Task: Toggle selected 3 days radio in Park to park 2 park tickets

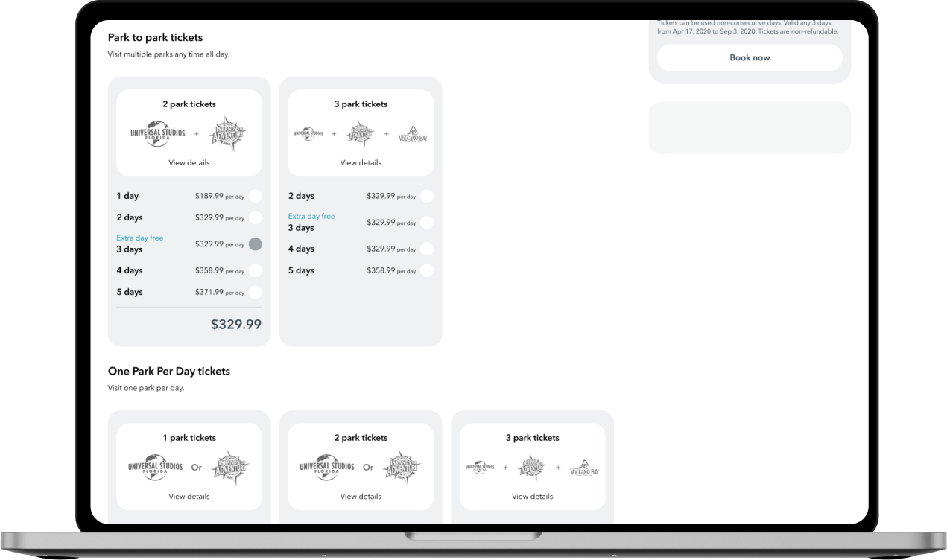Action: tap(256, 244)
